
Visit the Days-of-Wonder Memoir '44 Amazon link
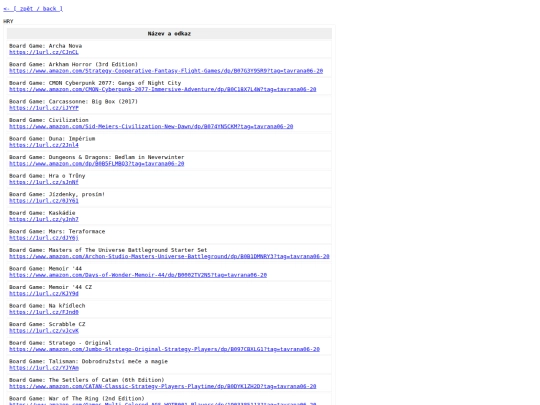138,276
